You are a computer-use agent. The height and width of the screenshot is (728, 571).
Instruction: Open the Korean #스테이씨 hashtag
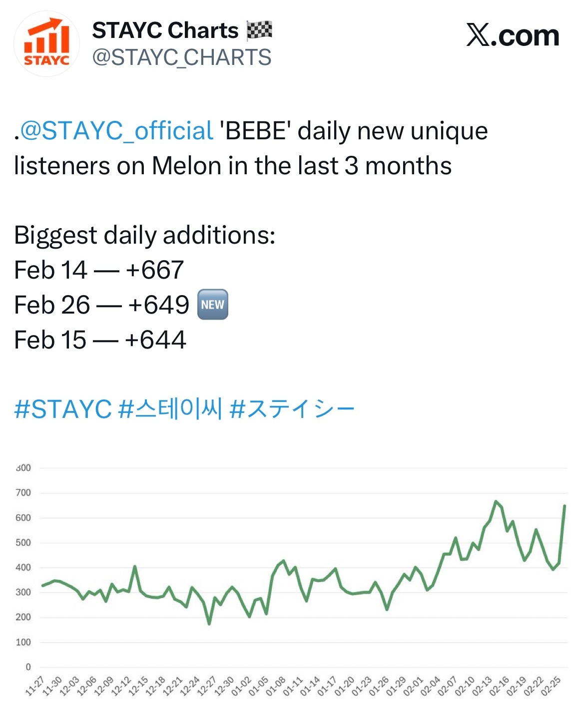pos(170,409)
